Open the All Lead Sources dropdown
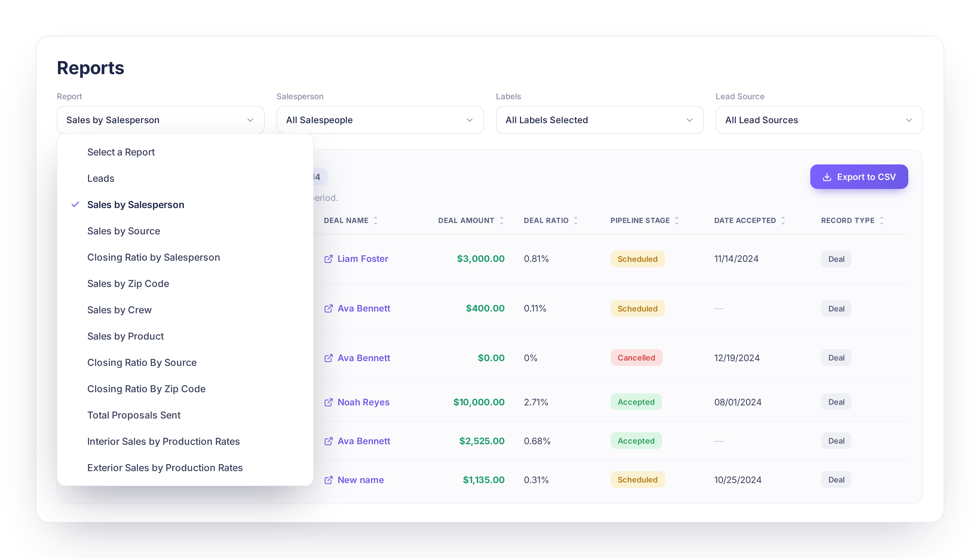This screenshot has height=559, width=980. tap(819, 120)
